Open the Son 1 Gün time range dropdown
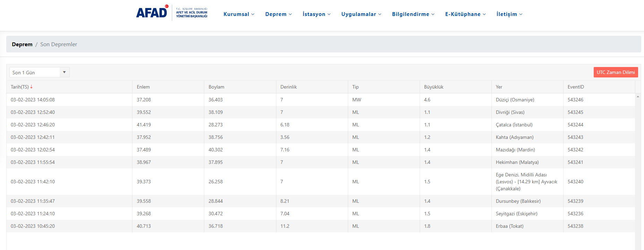 [x=39, y=72]
